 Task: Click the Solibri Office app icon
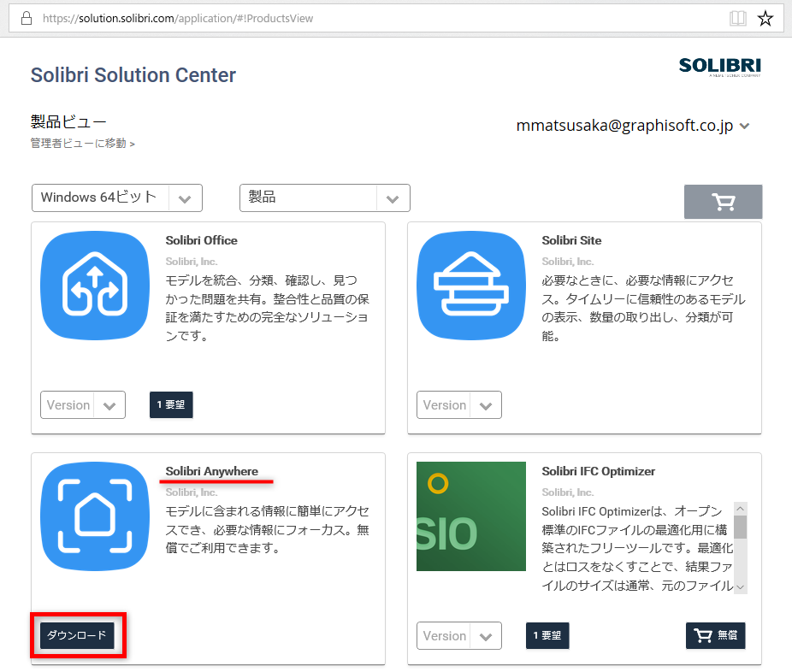click(95, 286)
